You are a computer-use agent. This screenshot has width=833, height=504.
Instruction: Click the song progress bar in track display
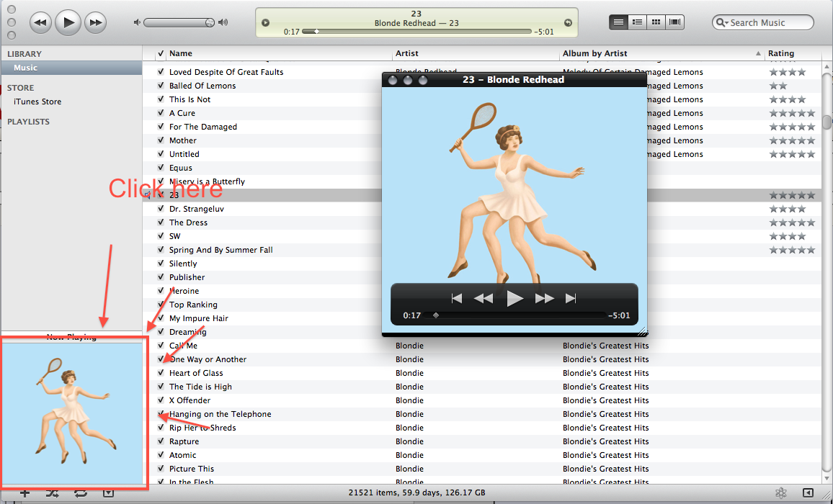(x=416, y=32)
